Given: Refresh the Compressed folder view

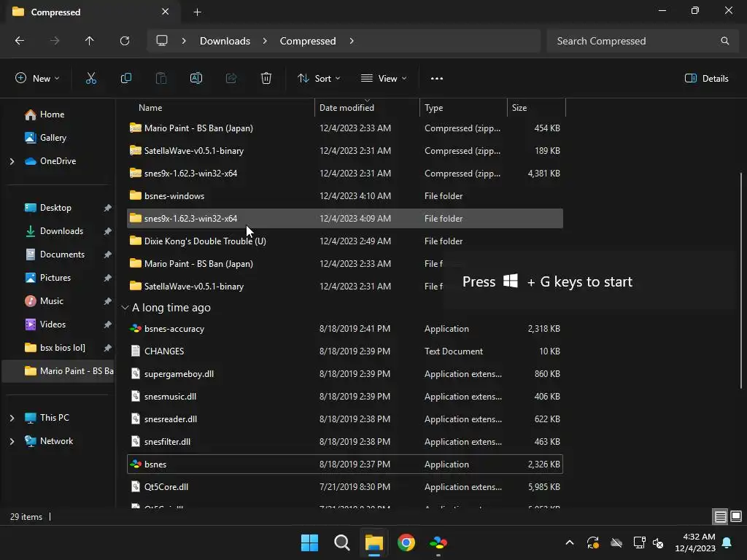Looking at the screenshot, I should click(125, 41).
